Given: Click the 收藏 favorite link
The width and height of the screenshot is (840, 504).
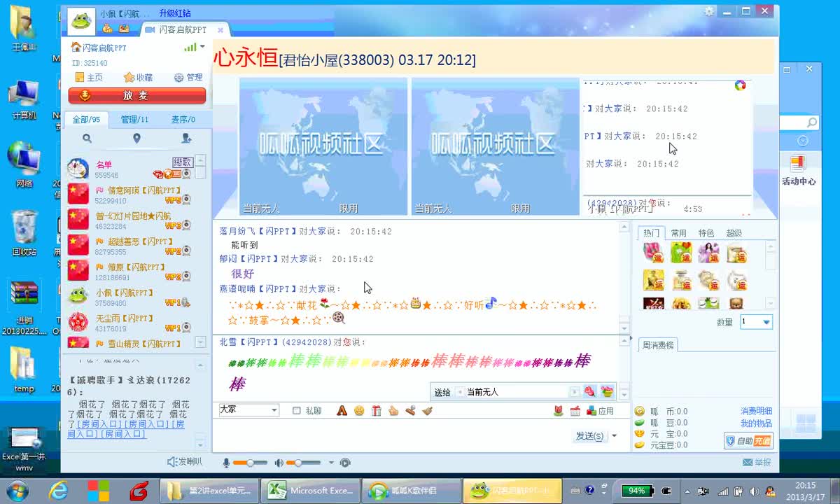Looking at the screenshot, I should 139,78.
